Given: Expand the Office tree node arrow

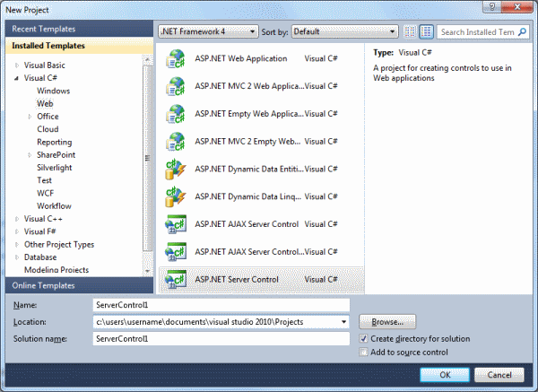Looking at the screenshot, I should pyautogui.click(x=30, y=117).
